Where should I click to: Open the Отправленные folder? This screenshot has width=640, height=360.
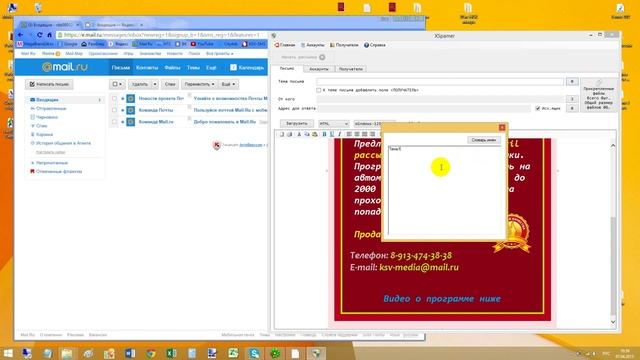click(x=51, y=109)
